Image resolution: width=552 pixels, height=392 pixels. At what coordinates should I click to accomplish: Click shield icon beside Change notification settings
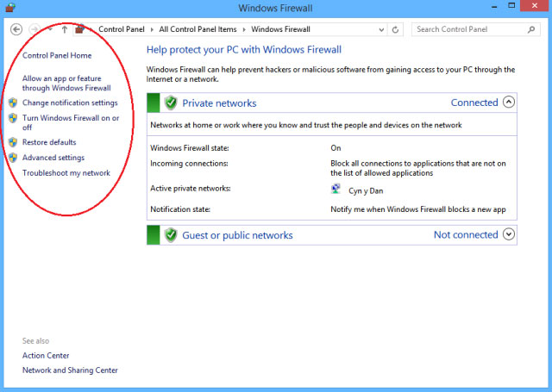13,103
